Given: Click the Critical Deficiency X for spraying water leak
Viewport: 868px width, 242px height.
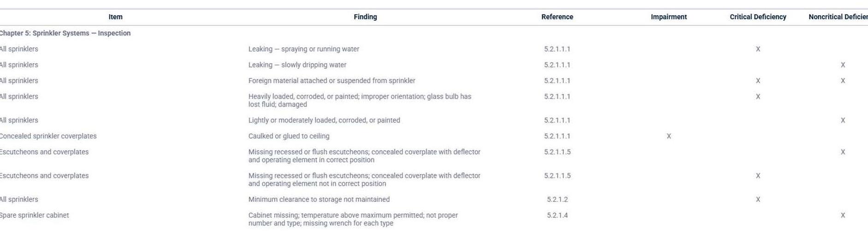Looking at the screenshot, I should pos(758,49).
